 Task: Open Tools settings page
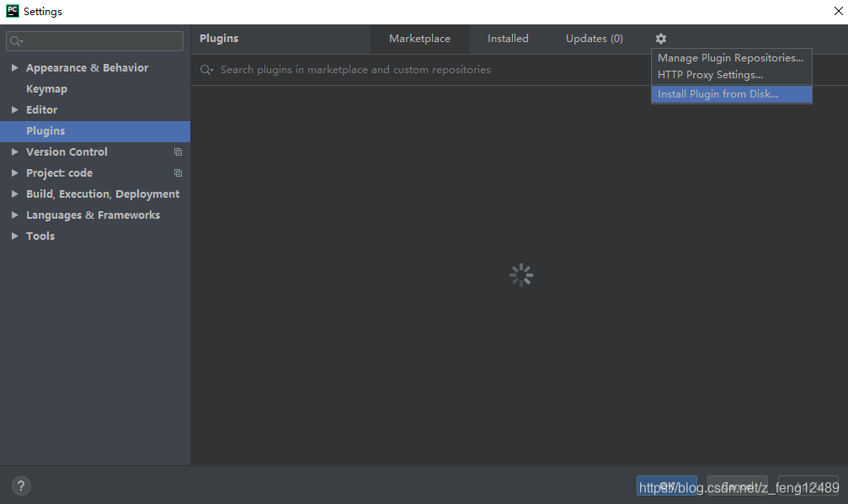coord(40,236)
